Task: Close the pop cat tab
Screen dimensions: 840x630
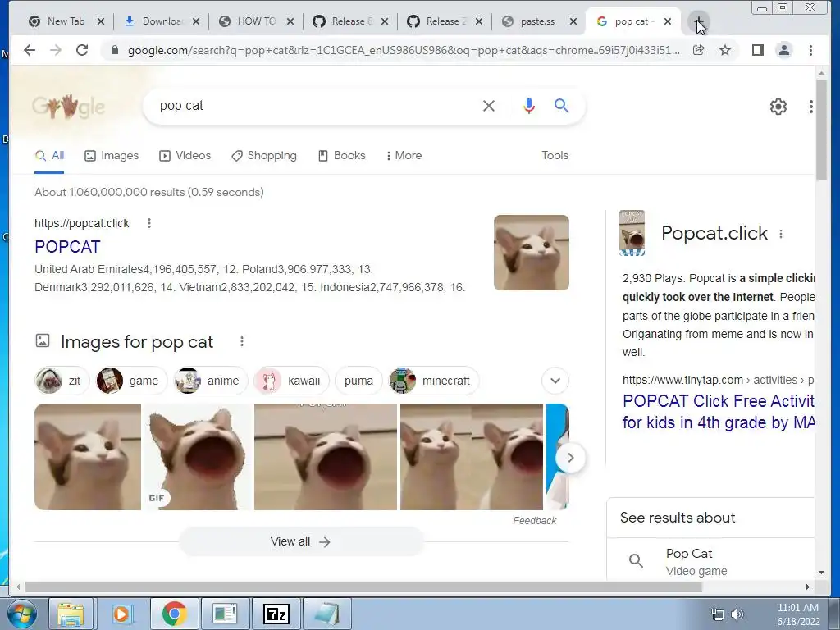Action: (668, 21)
